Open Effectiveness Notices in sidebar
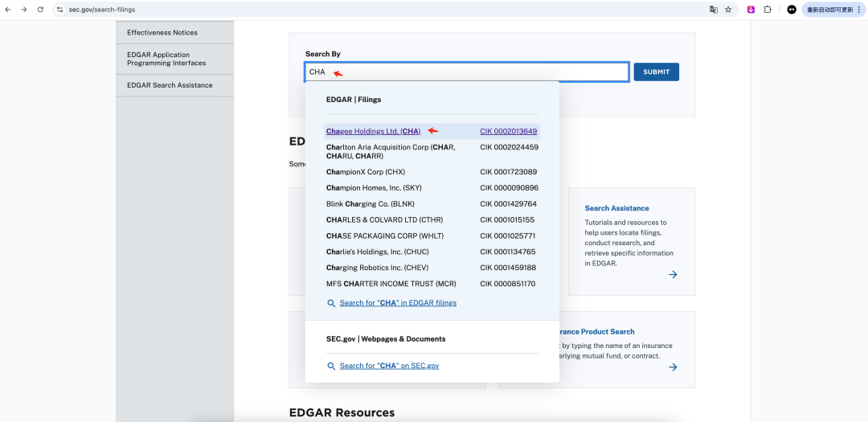The height and width of the screenshot is (422, 868). pos(162,33)
